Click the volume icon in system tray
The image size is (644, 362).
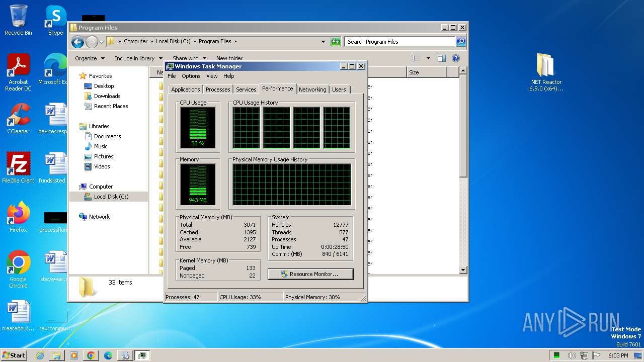click(x=572, y=355)
